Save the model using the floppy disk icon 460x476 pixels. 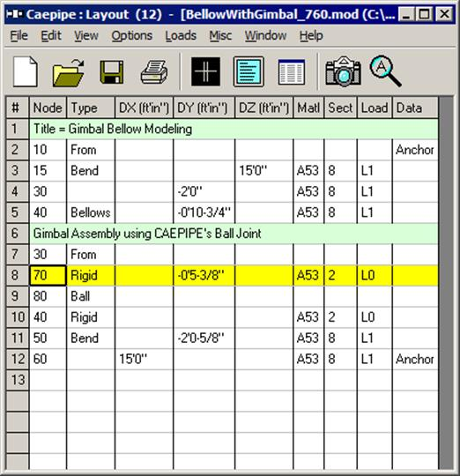pos(112,72)
